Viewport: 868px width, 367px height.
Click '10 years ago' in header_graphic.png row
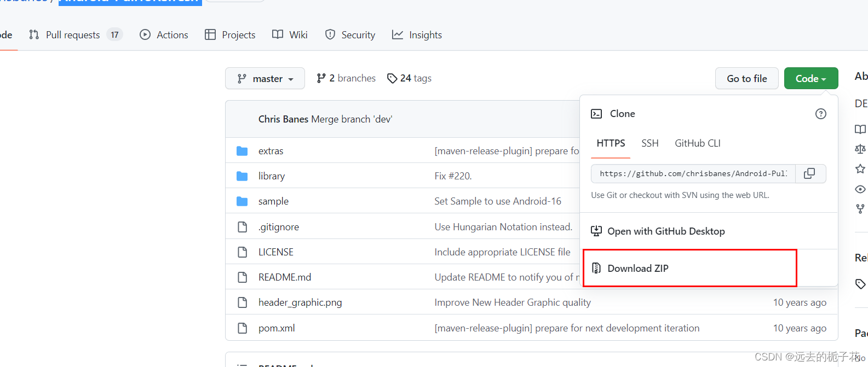tap(800, 302)
